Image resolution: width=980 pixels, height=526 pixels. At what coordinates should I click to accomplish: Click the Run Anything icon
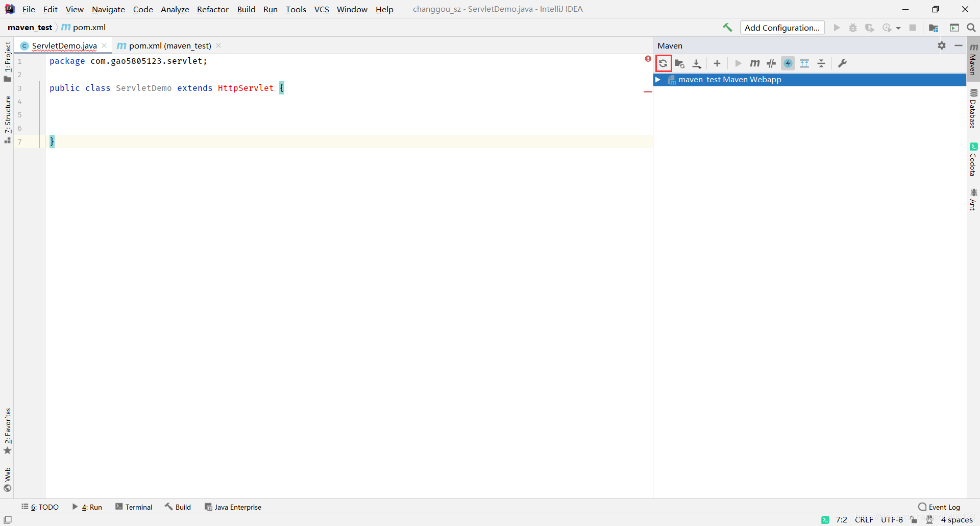(954, 28)
